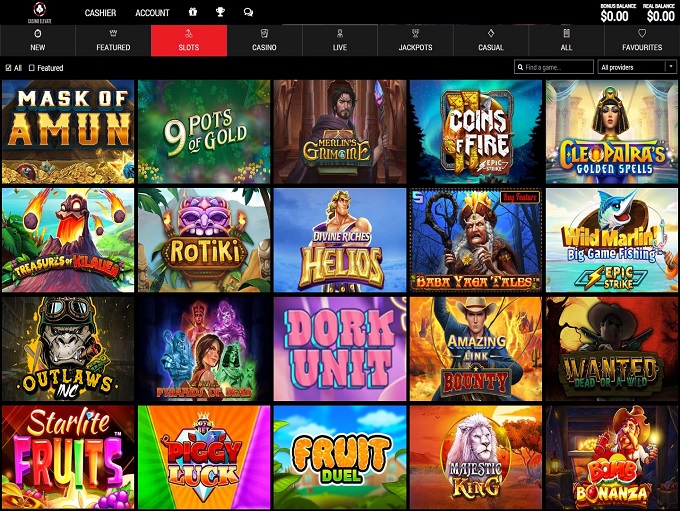
Task: Select the Casual games tab
Action: pos(491,41)
